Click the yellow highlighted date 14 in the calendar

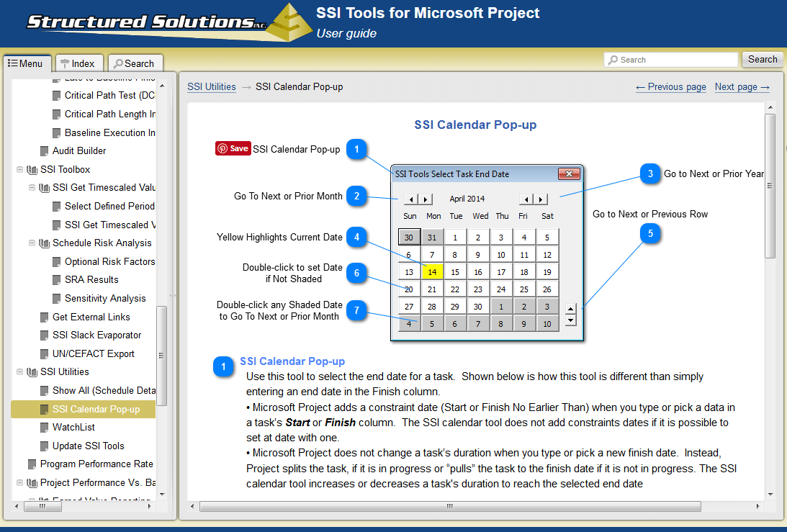point(432,272)
